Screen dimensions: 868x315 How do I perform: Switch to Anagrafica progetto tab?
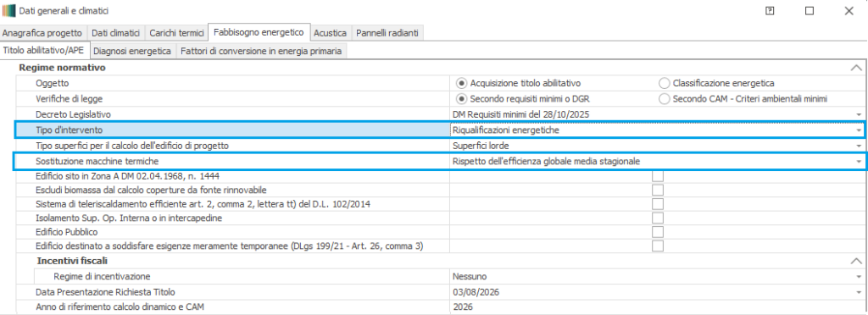point(42,33)
